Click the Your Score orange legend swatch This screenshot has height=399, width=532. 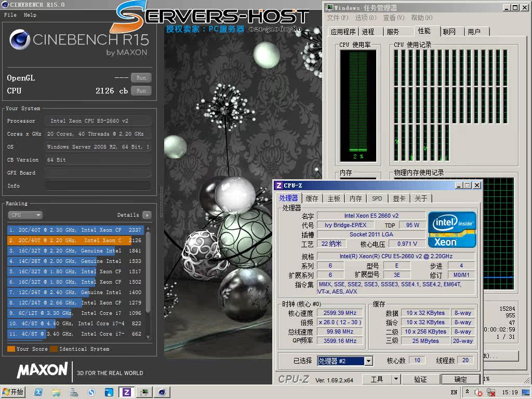click(x=11, y=349)
